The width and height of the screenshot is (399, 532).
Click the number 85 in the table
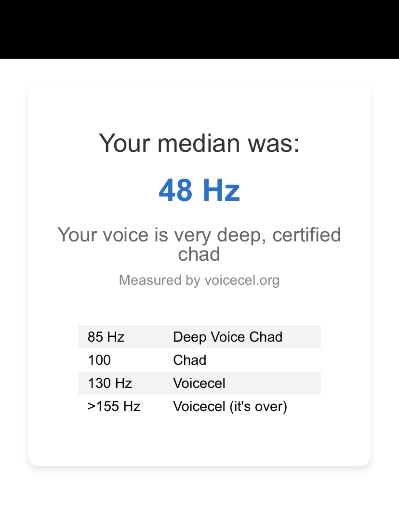tap(95, 337)
